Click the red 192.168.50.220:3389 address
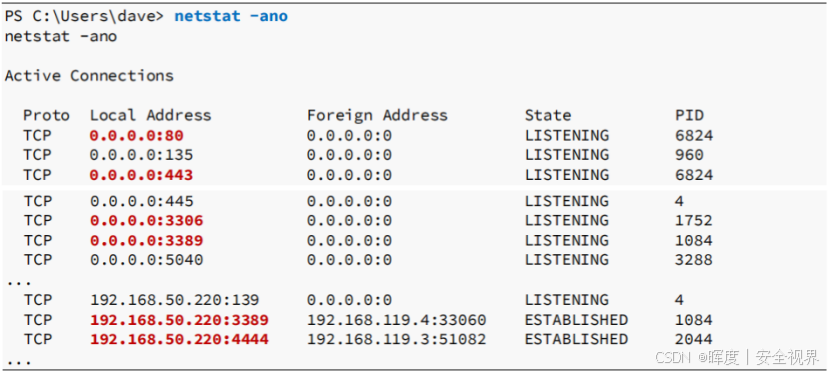 179,320
